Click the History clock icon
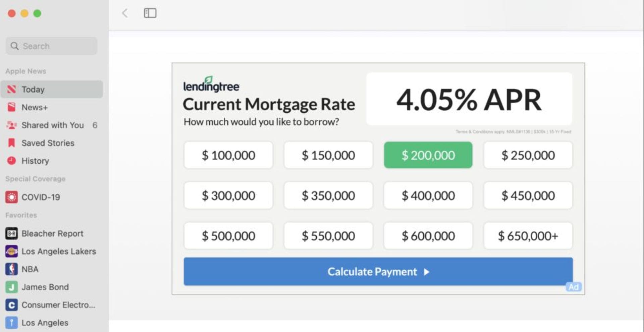The image size is (644, 332). [12, 161]
